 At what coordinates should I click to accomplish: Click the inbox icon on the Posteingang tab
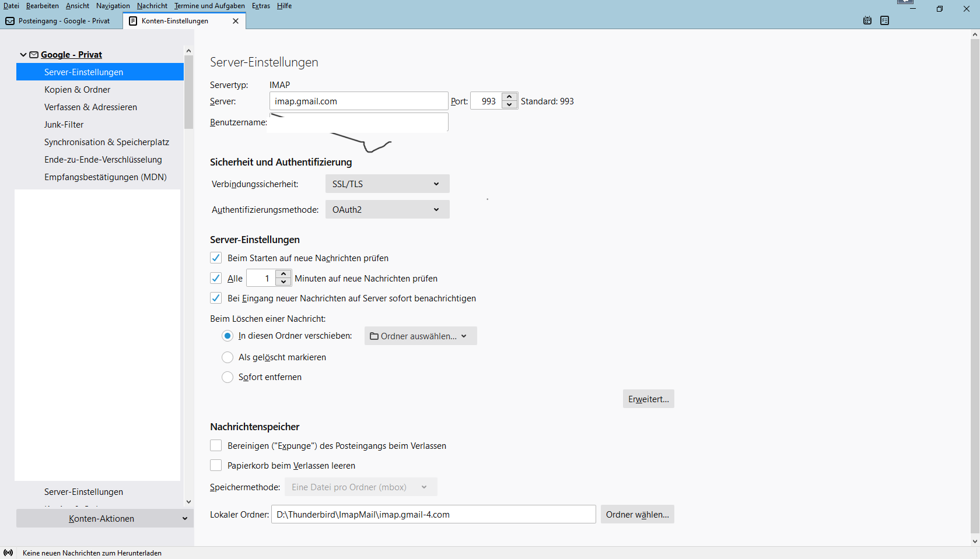coord(10,21)
